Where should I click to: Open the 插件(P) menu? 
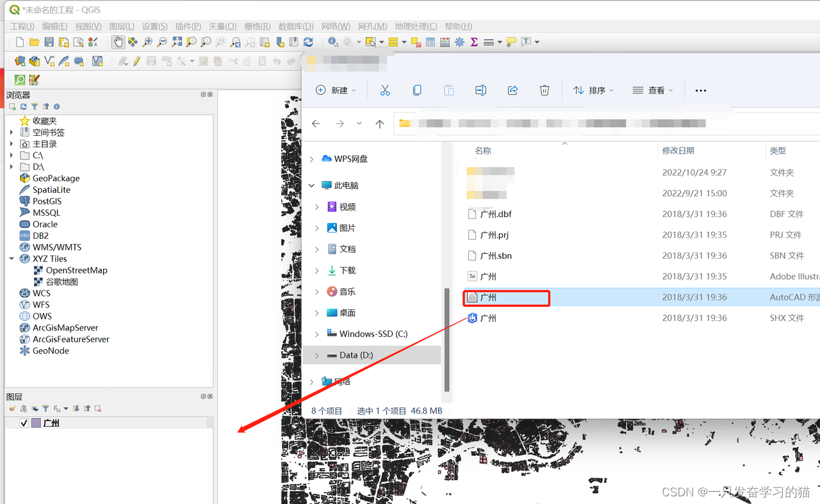pos(188,26)
